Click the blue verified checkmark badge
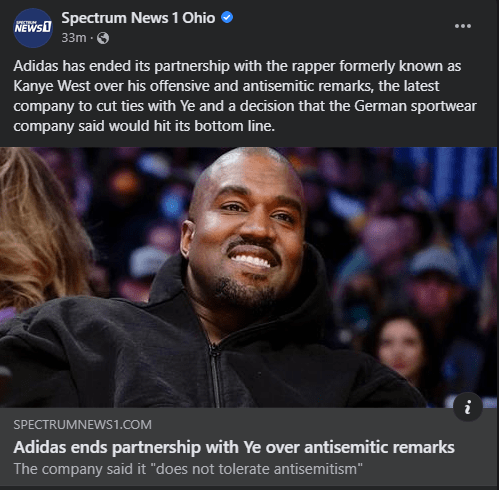This screenshot has width=499, height=490. click(x=227, y=17)
